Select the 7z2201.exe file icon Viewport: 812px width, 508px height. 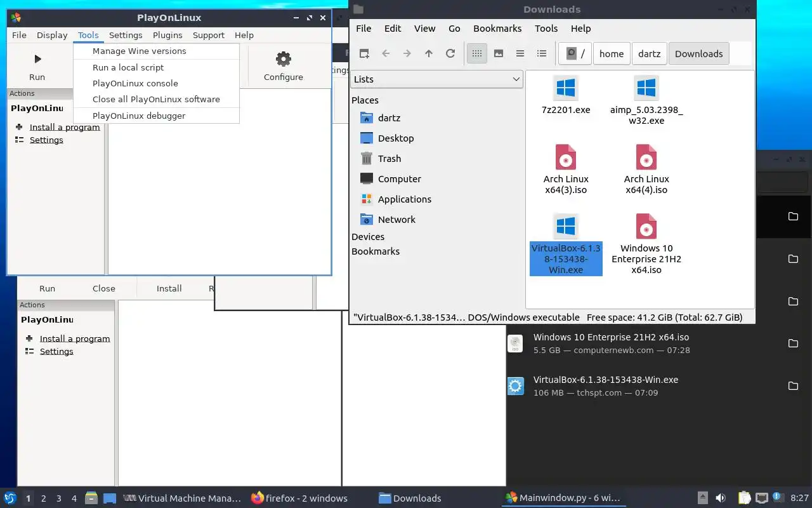tap(566, 88)
